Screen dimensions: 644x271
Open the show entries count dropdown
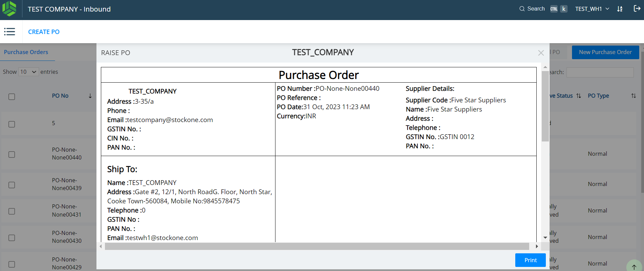tap(29, 72)
